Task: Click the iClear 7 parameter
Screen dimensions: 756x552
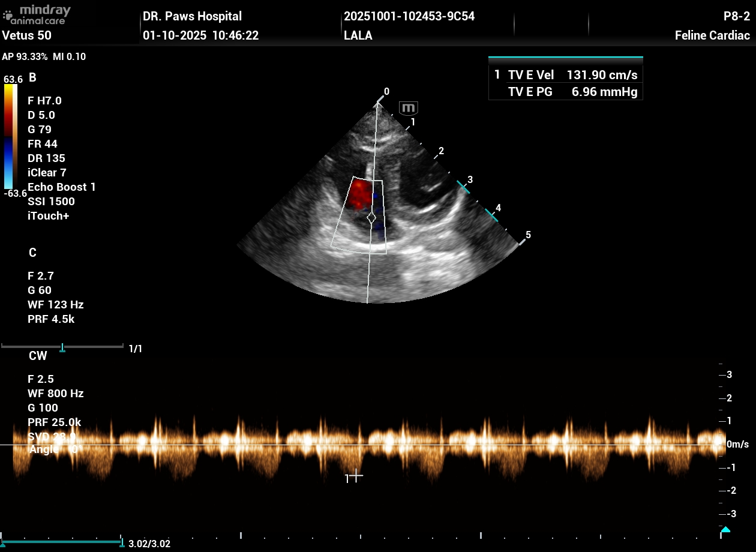Action: (x=47, y=173)
